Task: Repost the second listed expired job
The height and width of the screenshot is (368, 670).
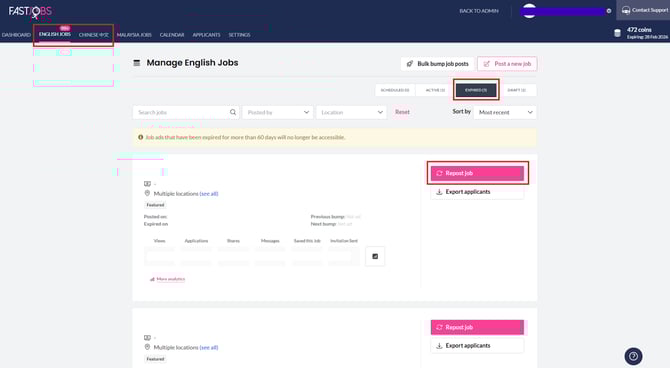Action: pyautogui.click(x=477, y=327)
